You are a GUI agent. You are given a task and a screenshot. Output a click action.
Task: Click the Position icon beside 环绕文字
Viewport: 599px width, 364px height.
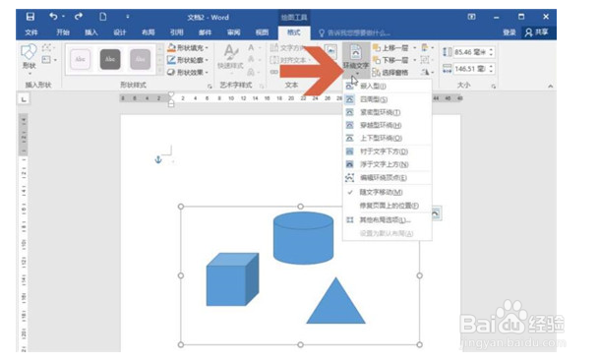330,51
